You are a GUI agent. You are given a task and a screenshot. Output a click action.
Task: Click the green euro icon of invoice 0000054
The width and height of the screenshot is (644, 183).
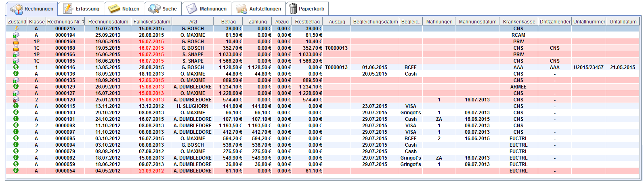coord(16,171)
